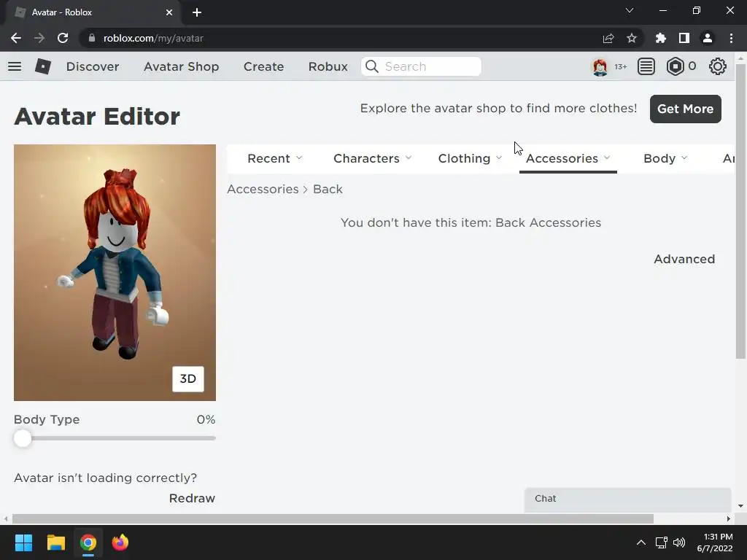Bookmark this page with star icon
This screenshot has height=560, width=747.
(632, 38)
